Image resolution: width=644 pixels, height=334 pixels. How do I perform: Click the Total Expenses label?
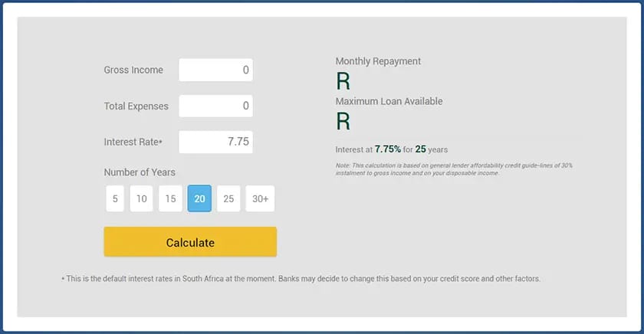(x=136, y=106)
